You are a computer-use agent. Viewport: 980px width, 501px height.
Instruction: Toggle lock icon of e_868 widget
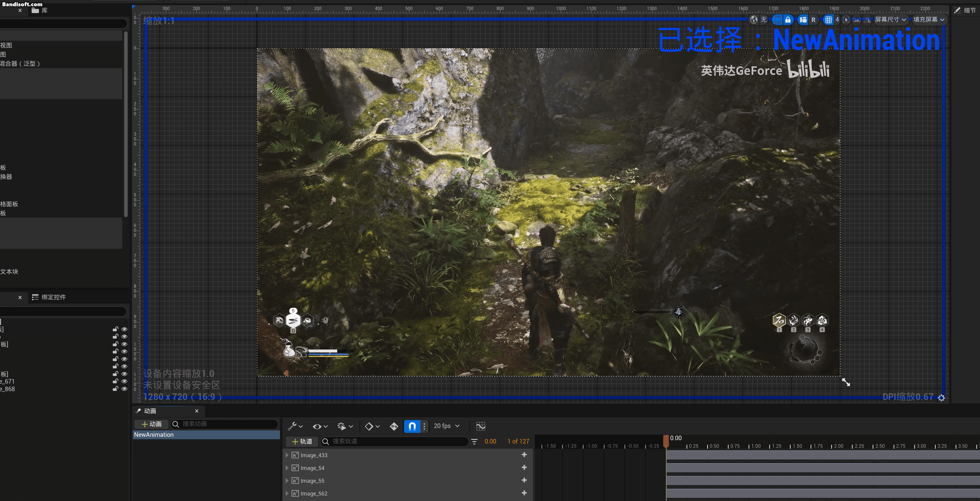(115, 389)
